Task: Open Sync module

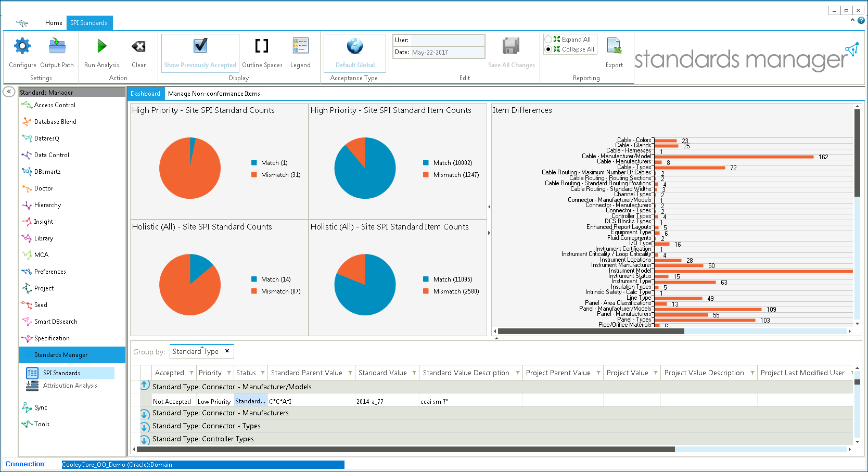Action: tap(41, 407)
